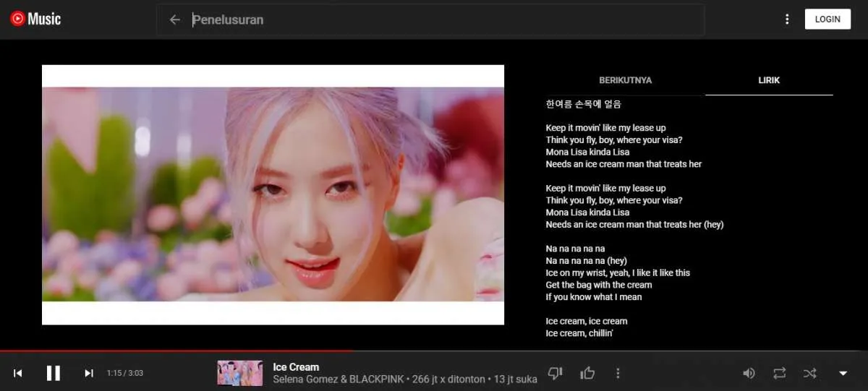Click the LOGIN button
Screen dimensions: 868x391
pyautogui.click(x=827, y=20)
